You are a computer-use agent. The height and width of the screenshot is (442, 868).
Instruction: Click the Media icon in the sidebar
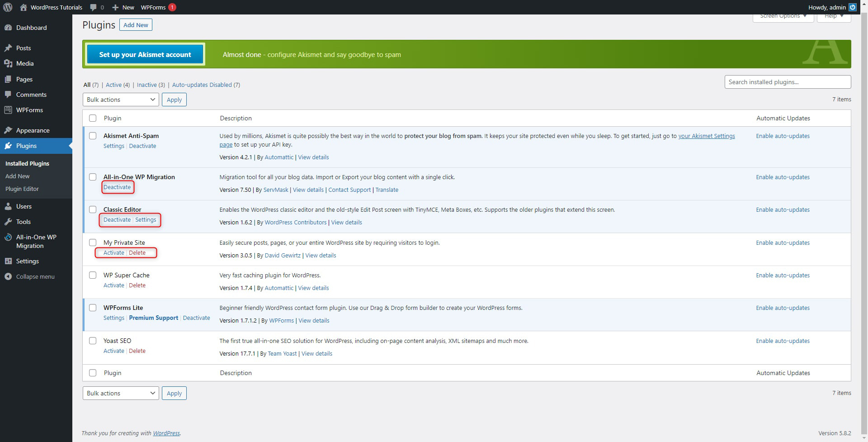click(8, 63)
